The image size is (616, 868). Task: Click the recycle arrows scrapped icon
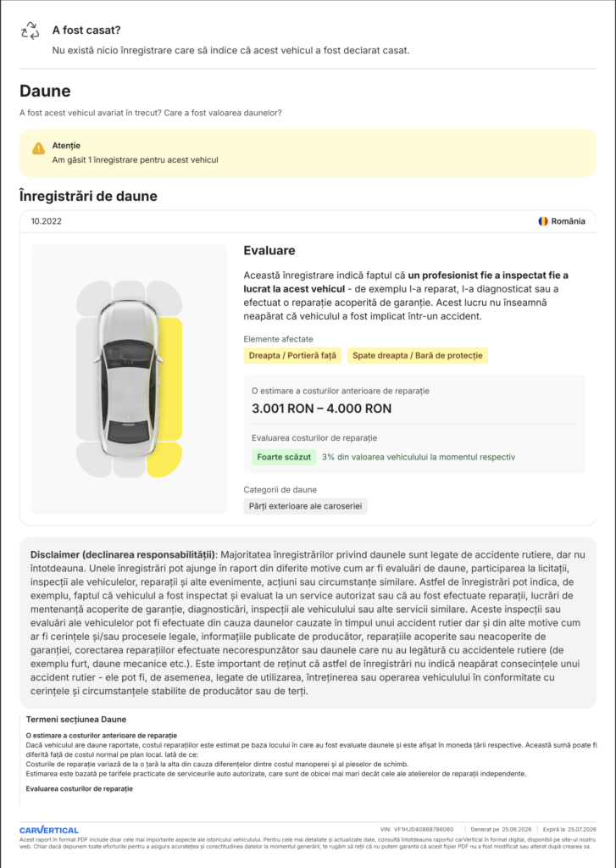point(30,31)
